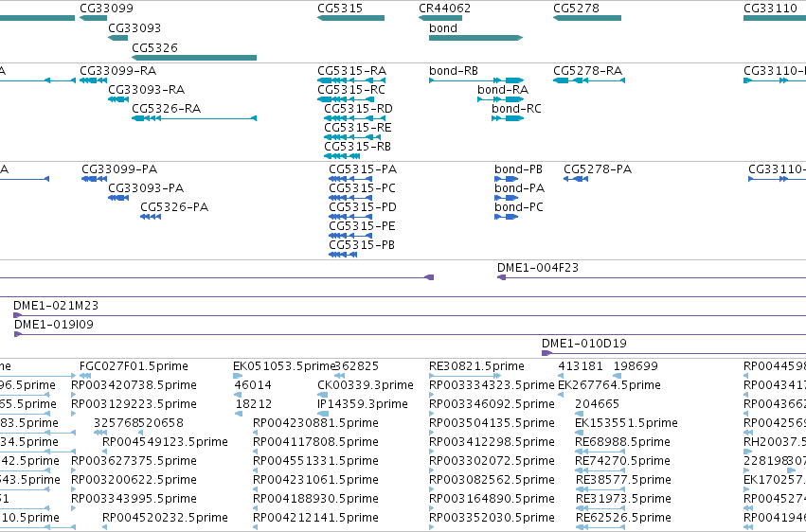Click the CG33099 gene label

pos(106,9)
